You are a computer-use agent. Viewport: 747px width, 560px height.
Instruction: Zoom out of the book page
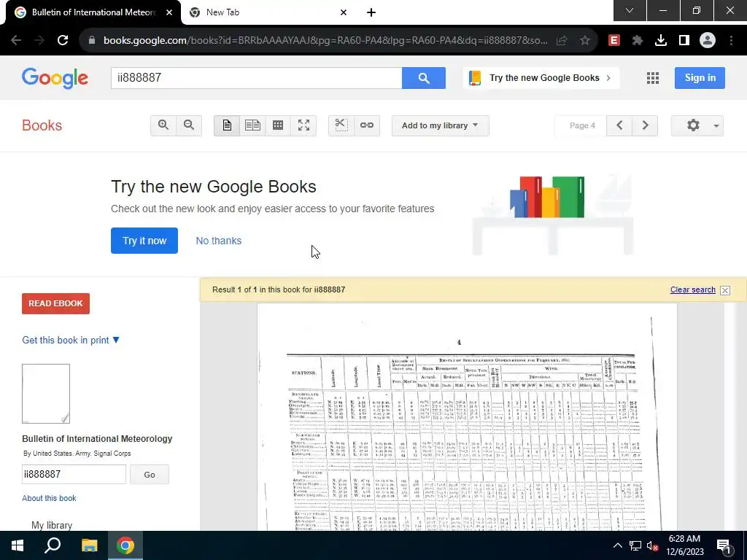tap(189, 125)
